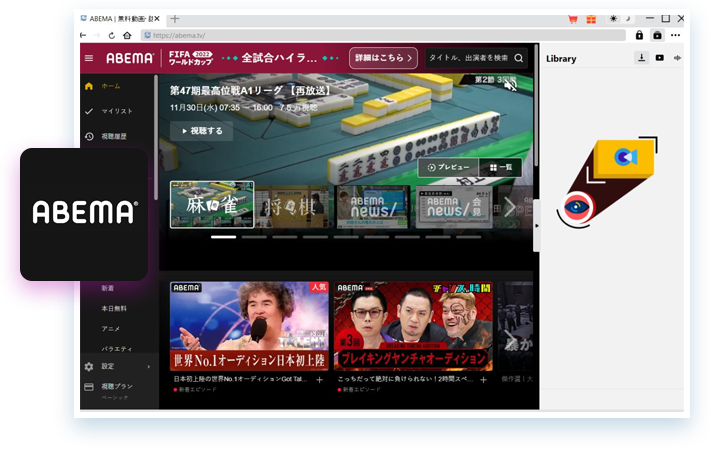Click the browser home icon
Image resolution: width=713 pixels, height=453 pixels.
pos(127,35)
